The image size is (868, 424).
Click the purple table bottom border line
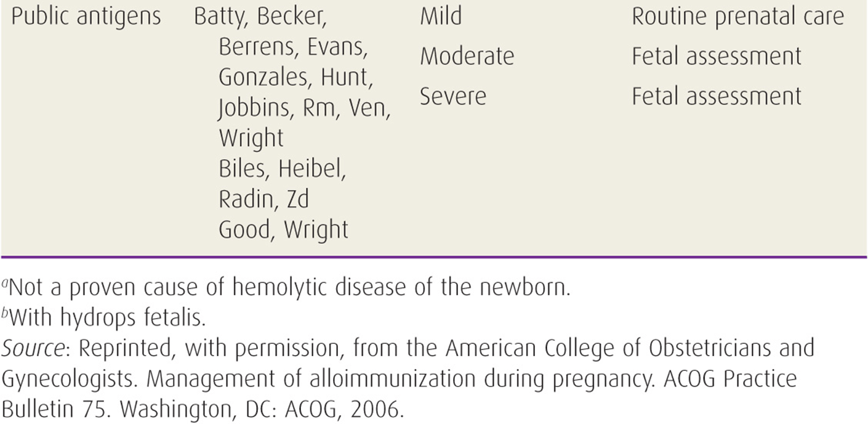434,256
